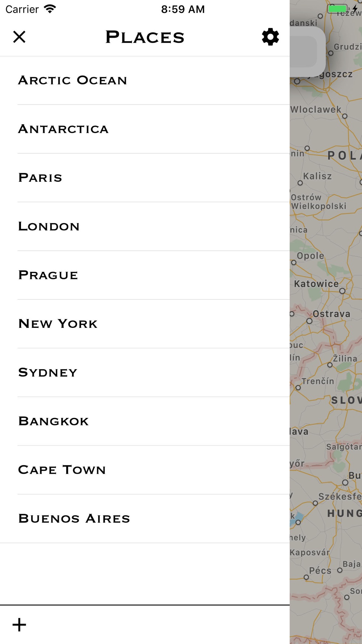Choose Bangkok in the list
Screen dimensions: 362x644
[x=145, y=421]
